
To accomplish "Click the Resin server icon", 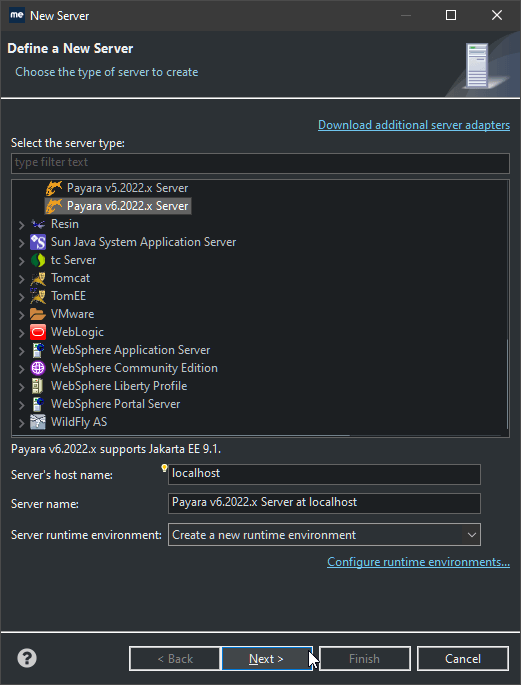I will coord(38,224).
